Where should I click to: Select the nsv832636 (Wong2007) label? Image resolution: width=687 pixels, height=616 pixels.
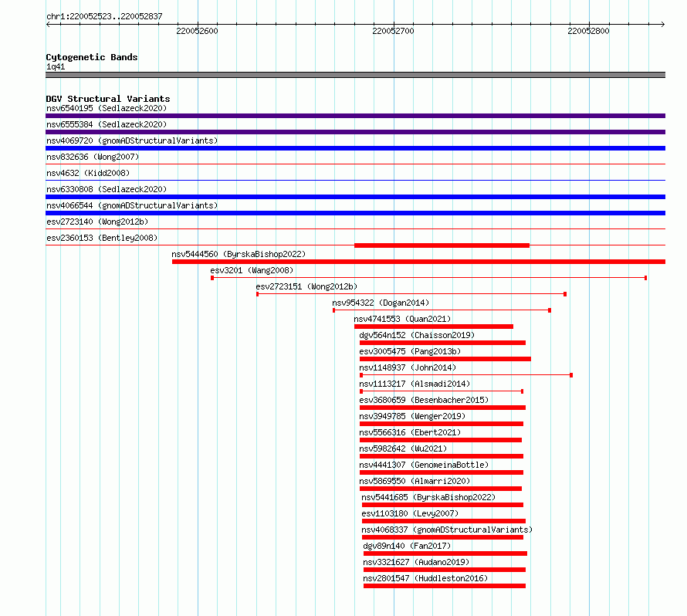click(93, 157)
